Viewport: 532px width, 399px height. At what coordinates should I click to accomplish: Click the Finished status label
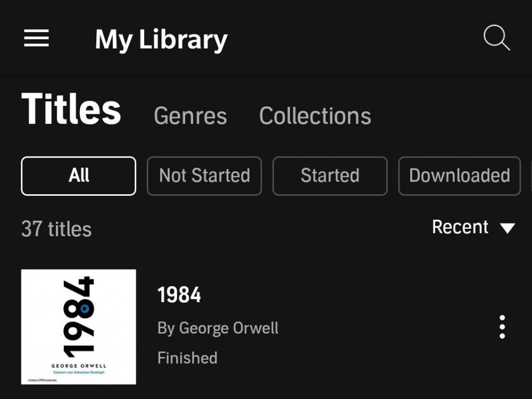click(x=187, y=358)
